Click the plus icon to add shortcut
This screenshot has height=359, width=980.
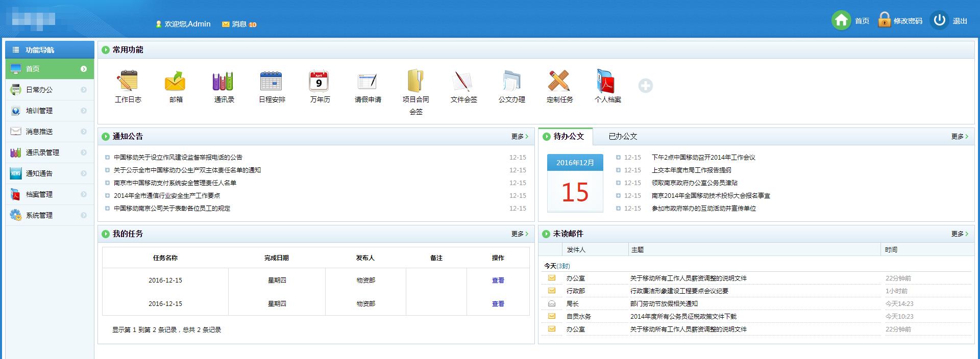pos(646,86)
